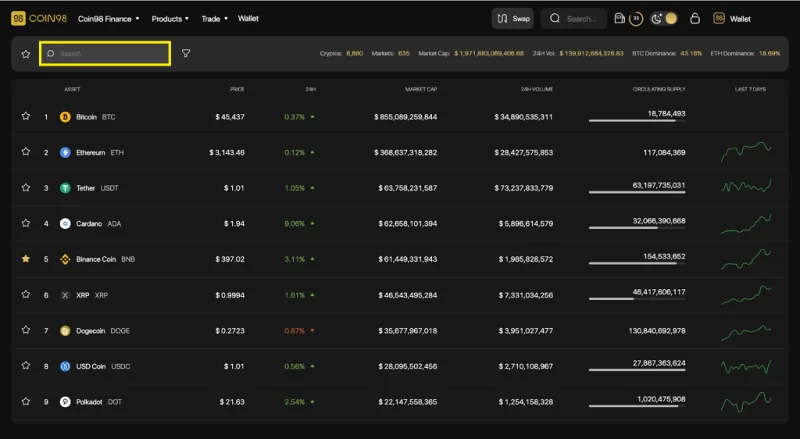Click the asset Search field
The width and height of the screenshot is (800, 439).
coord(105,54)
